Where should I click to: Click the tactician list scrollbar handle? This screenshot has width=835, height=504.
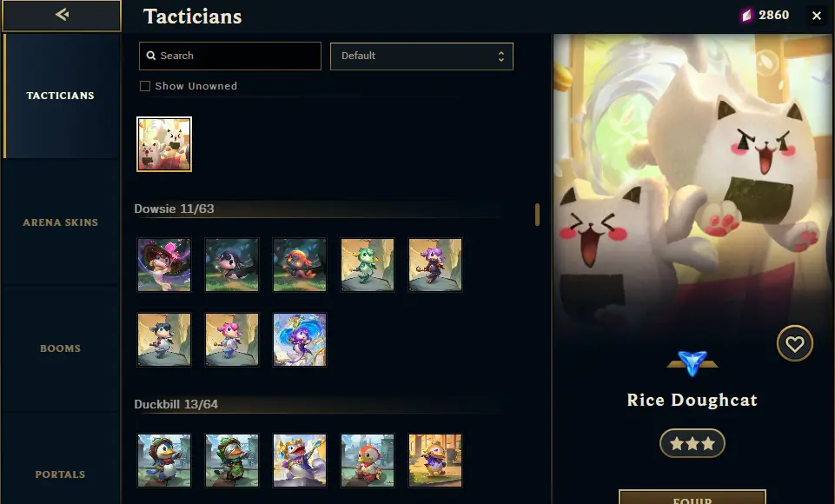coord(537,214)
